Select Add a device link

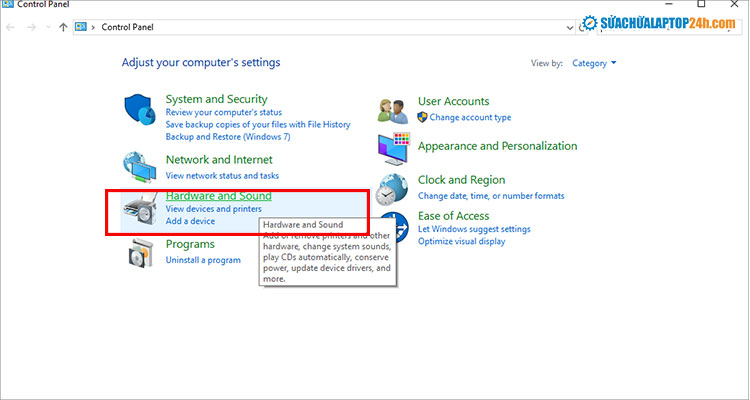(x=190, y=221)
